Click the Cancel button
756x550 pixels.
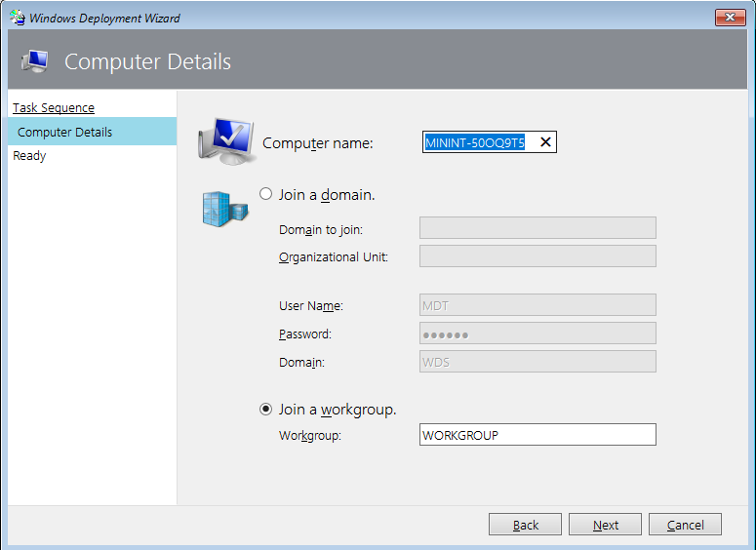pos(685,525)
